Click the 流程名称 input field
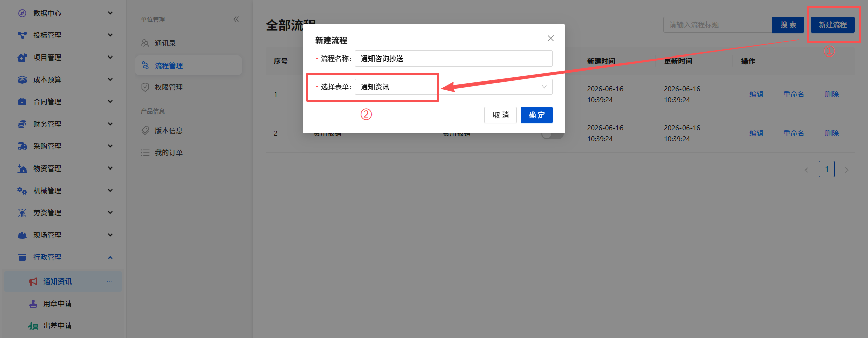868x338 pixels. coord(454,59)
